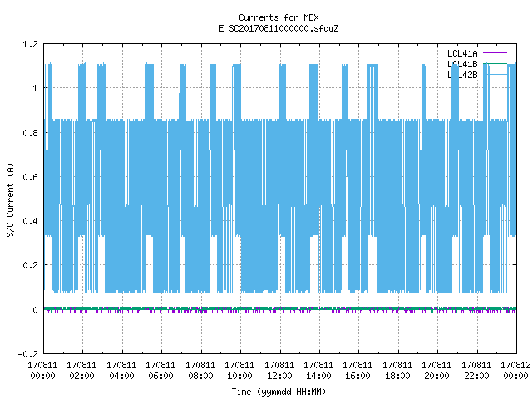
Task: Click the y-axis tick value 0.2
Action: [x=30, y=265]
